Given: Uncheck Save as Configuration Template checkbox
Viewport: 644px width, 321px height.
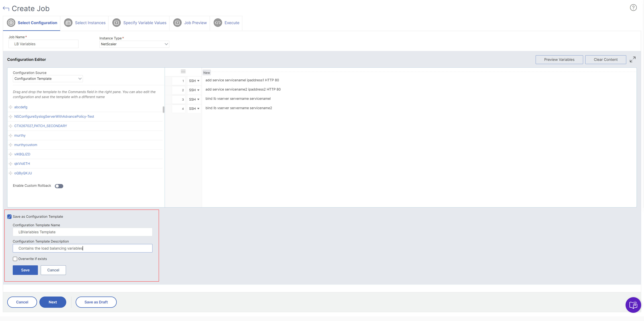Looking at the screenshot, I should [x=10, y=217].
